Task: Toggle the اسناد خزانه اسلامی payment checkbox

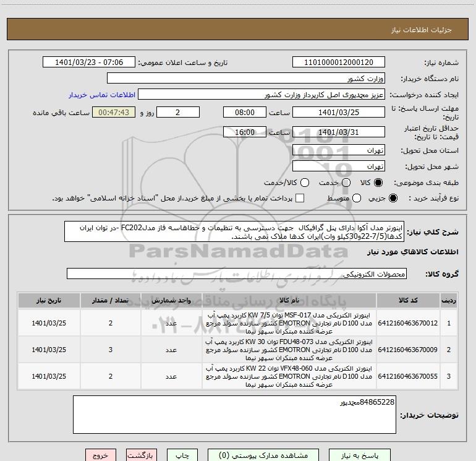Action: 300,198
